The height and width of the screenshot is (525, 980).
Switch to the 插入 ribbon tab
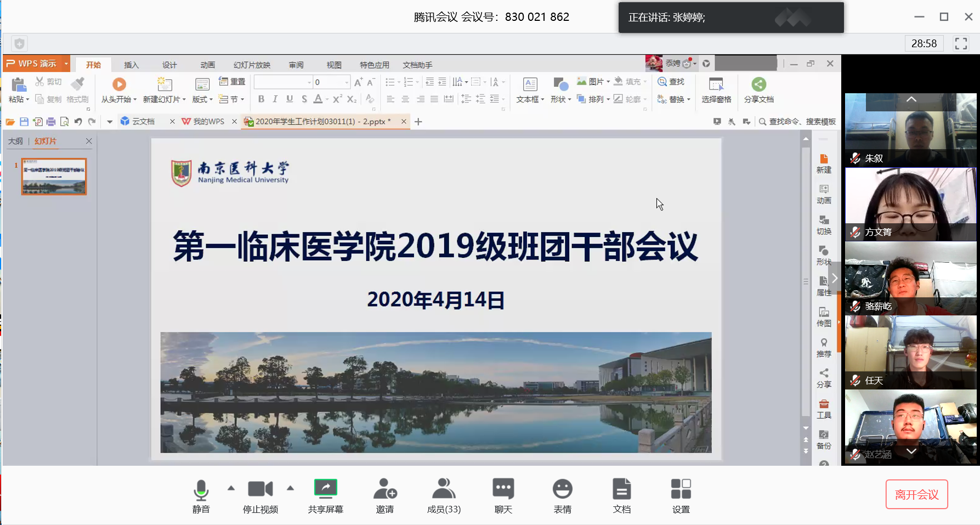[131, 65]
